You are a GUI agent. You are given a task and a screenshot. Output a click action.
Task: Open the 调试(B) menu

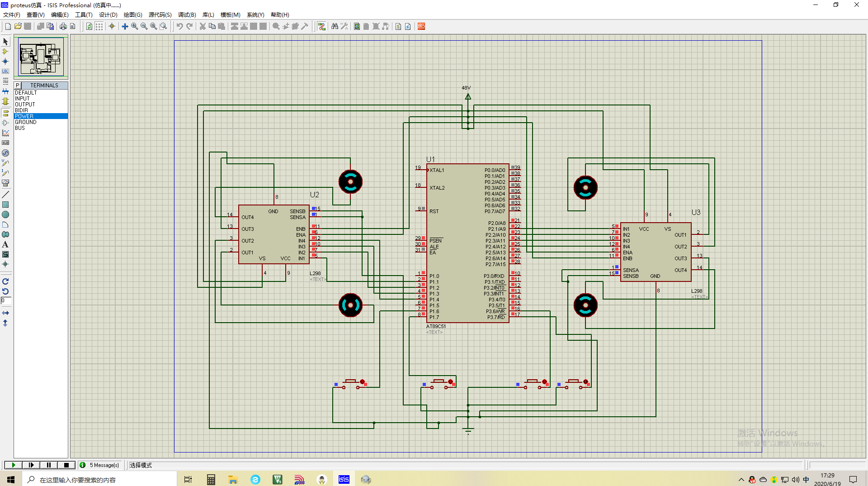187,15
